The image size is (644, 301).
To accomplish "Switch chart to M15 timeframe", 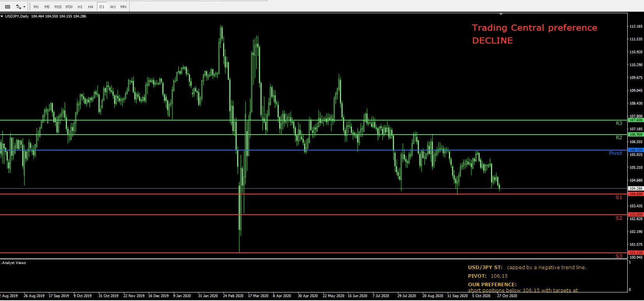I will [x=58, y=7].
